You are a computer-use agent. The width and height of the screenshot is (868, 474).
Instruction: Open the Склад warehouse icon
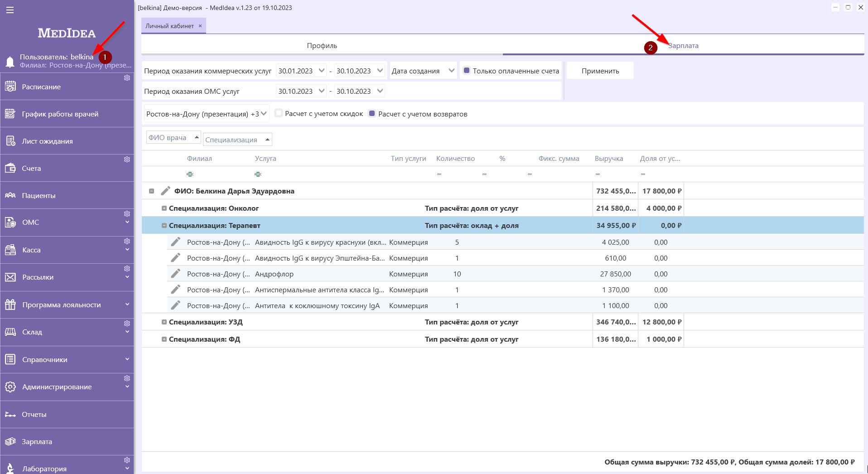pyautogui.click(x=10, y=332)
